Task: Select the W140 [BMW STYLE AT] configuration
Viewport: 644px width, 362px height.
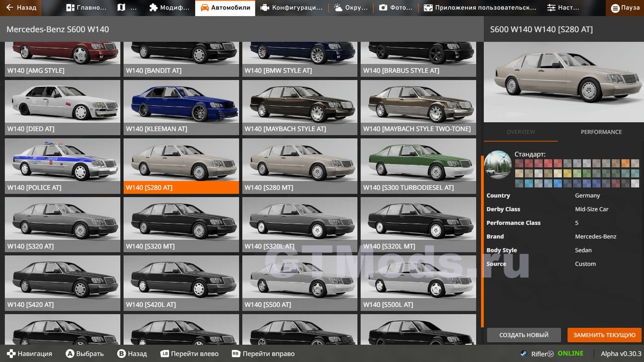Action: click(x=300, y=59)
